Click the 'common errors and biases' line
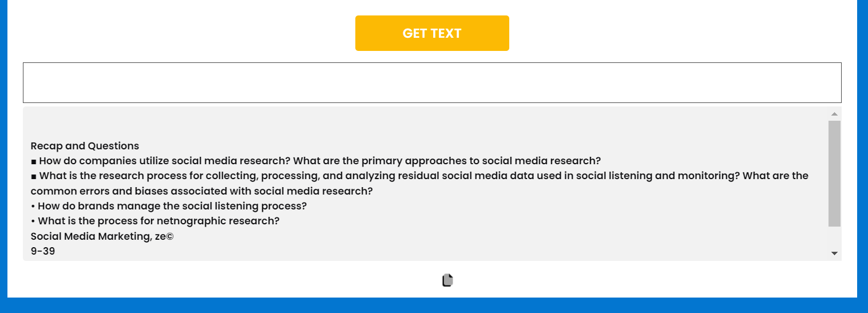This screenshot has height=313, width=868. 202,191
